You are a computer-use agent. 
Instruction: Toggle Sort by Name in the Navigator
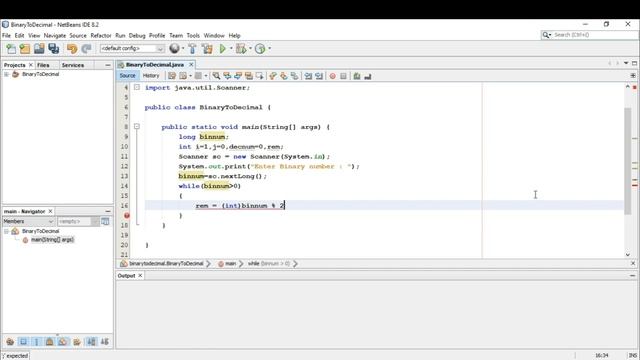(x=91, y=342)
